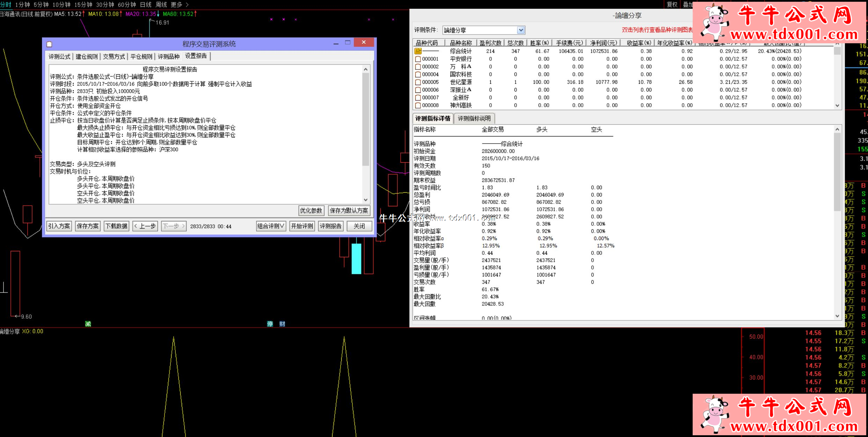Click the 世纪星源 stock name cell

[461, 82]
